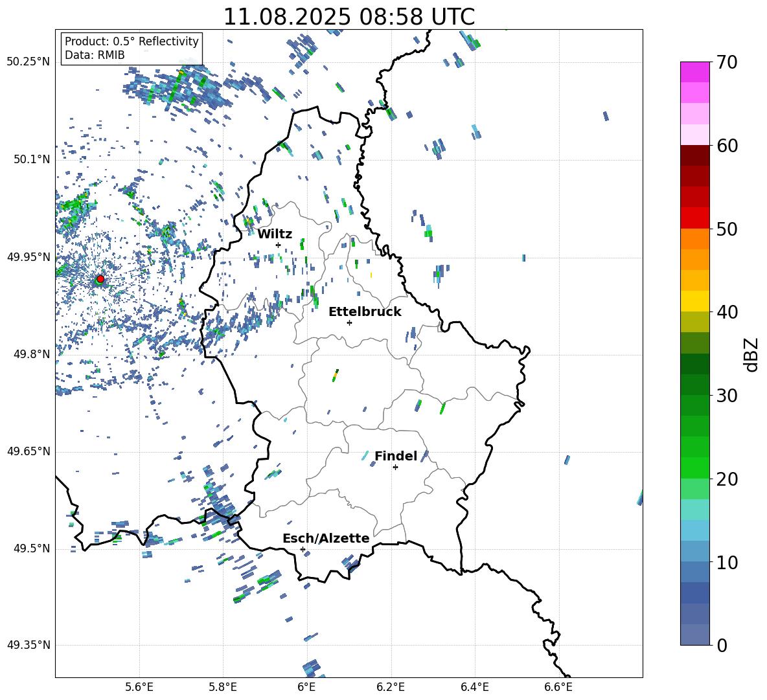Click the Ettelbruck city label
The image size is (767, 700).
(365, 311)
